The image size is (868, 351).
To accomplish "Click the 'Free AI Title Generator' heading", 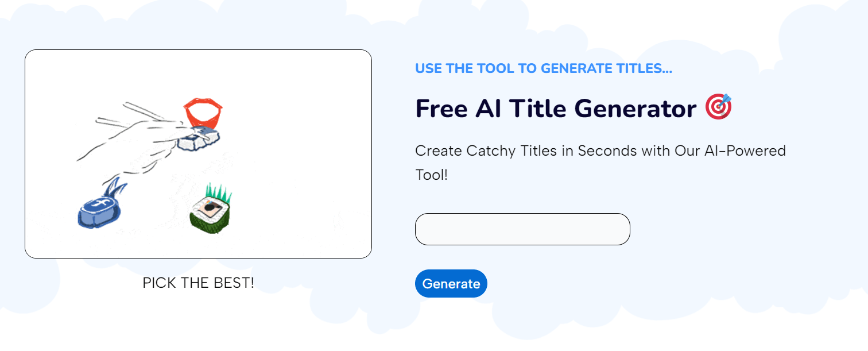I will tap(556, 108).
